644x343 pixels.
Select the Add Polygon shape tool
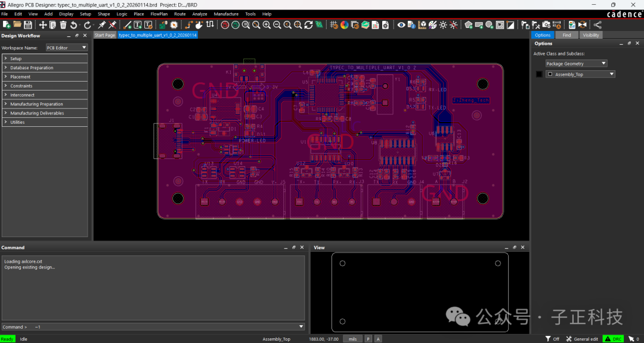coord(469,24)
